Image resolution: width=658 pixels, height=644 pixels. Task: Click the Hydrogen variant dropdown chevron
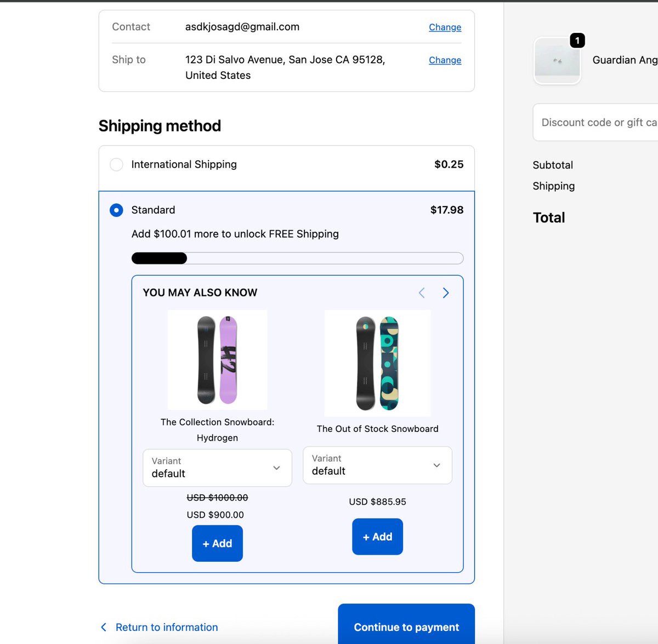tap(276, 468)
